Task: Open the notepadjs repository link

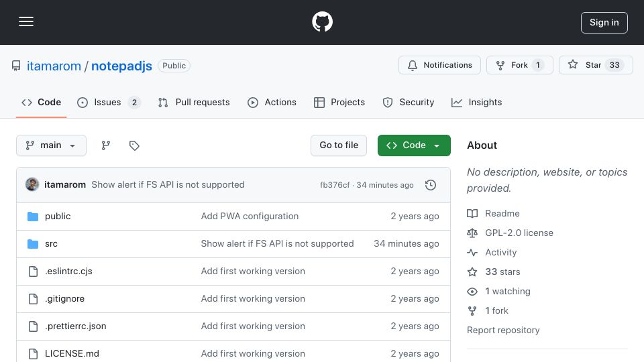Action: pyautogui.click(x=121, y=66)
